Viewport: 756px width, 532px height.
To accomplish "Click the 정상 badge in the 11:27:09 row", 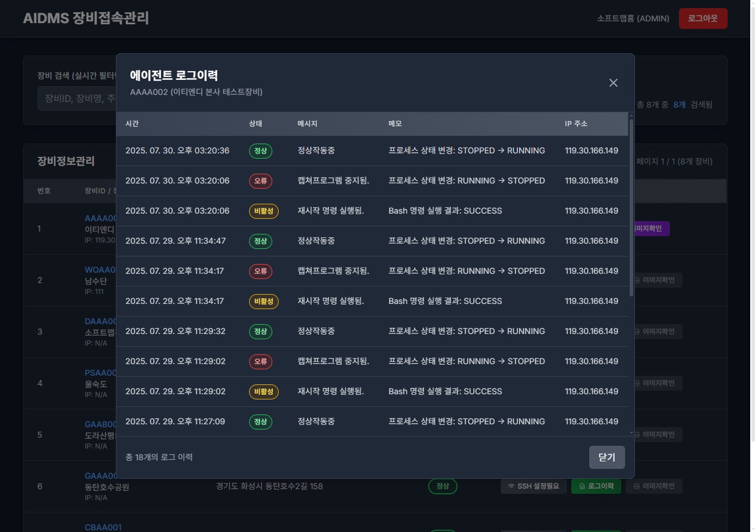I will 261,421.
